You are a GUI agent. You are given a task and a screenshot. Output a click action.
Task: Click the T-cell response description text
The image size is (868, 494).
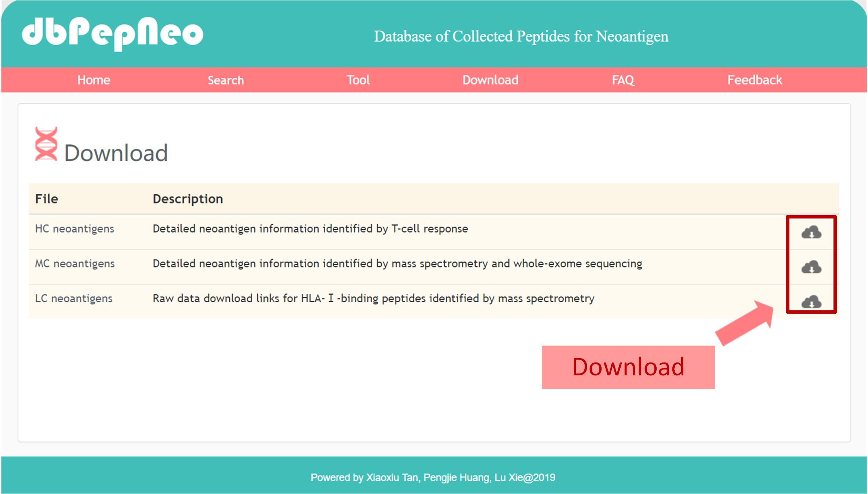pyautogui.click(x=310, y=229)
